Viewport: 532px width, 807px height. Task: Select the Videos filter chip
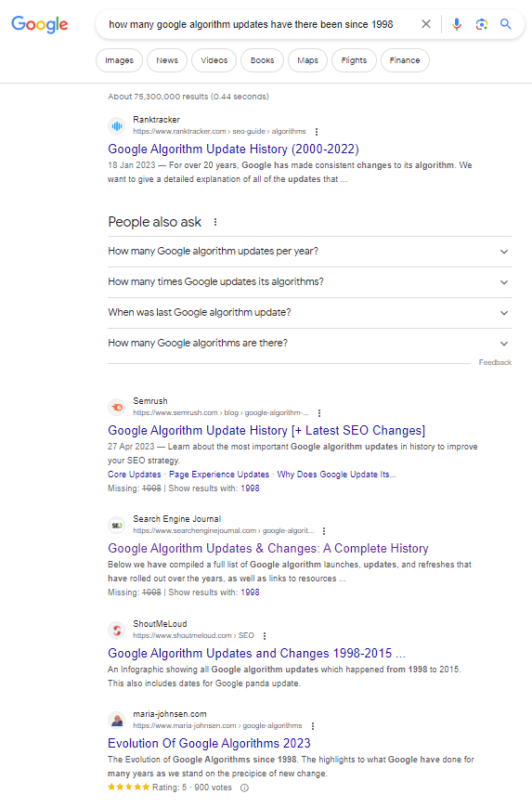[214, 60]
